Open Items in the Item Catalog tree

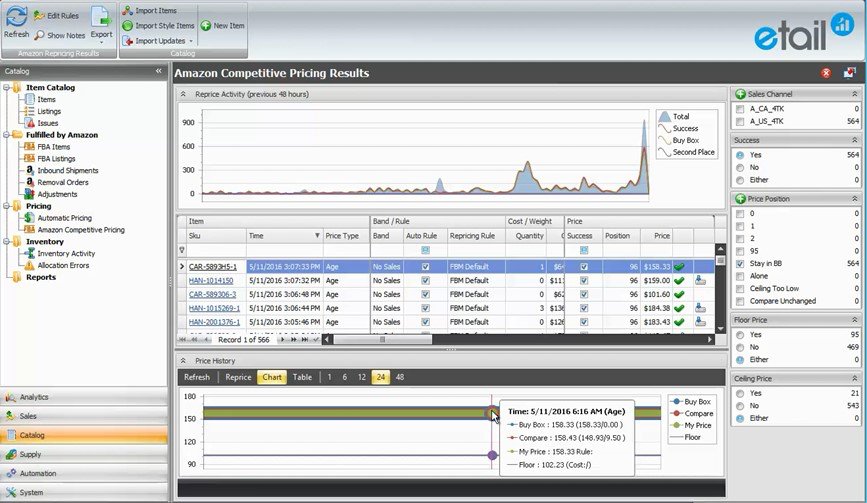tap(46, 99)
